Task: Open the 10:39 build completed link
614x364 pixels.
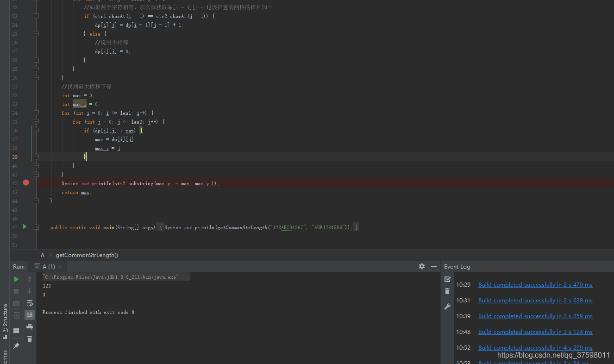Action: [x=535, y=316]
